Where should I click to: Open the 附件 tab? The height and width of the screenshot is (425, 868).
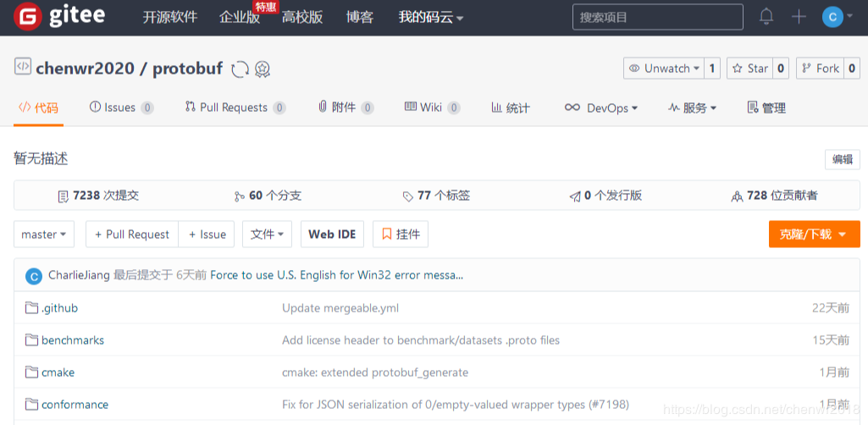click(x=346, y=108)
